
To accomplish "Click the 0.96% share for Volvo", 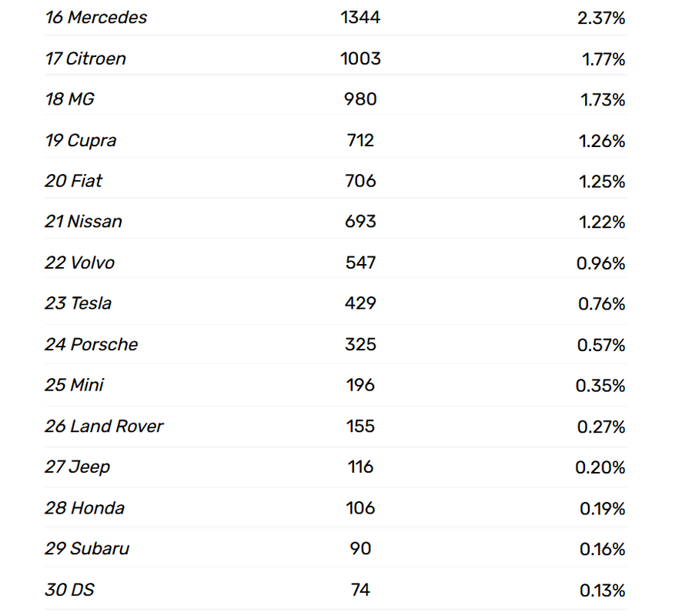I will [600, 263].
